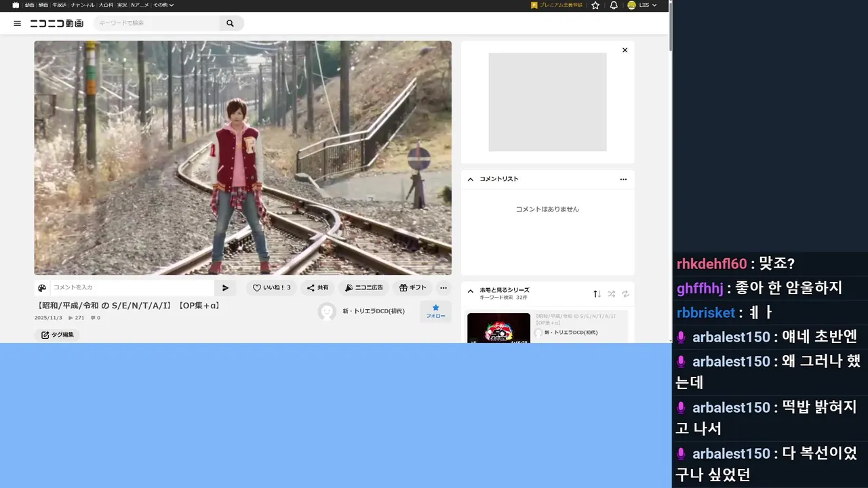The width and height of the screenshot is (868, 488).
Task: Click the 271 view count
Action: (x=77, y=318)
